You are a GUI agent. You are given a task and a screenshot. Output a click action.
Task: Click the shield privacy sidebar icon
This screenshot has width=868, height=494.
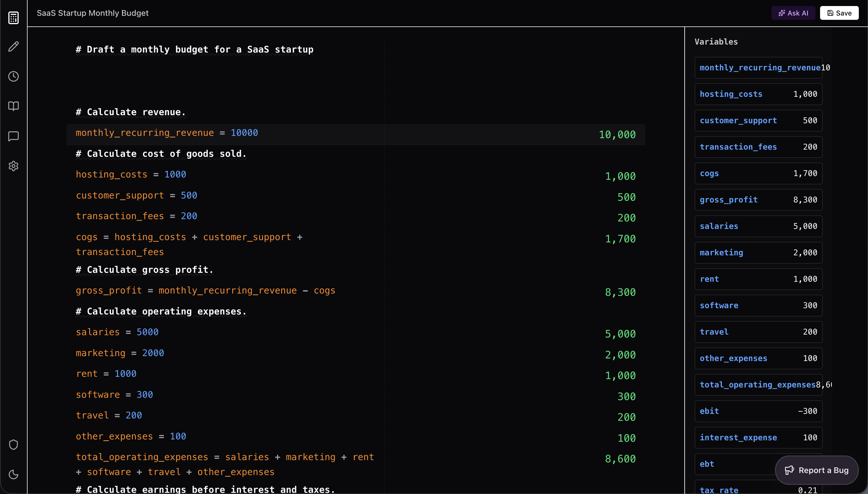[x=13, y=445]
